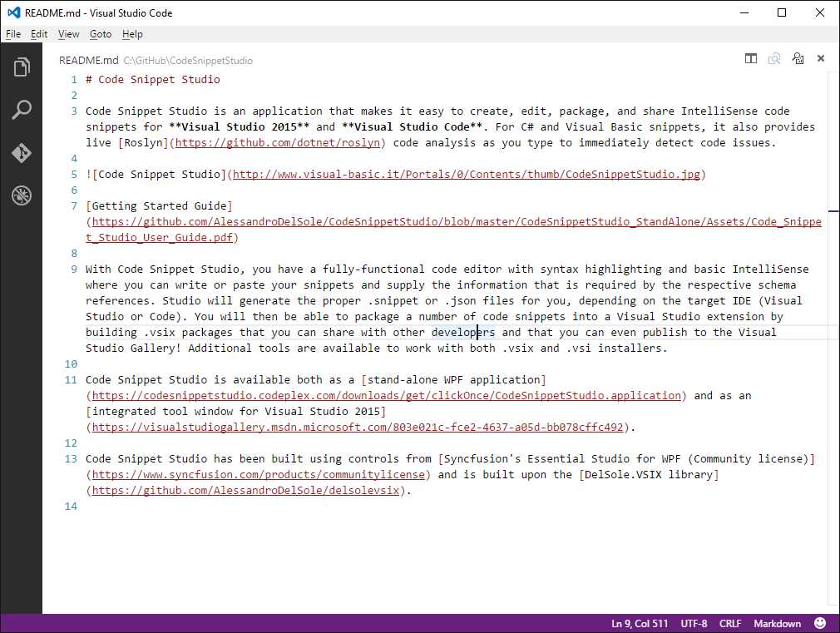Viewport: 840px width, 633px height.
Task: Close the README.md editor with the X
Action: click(x=821, y=58)
